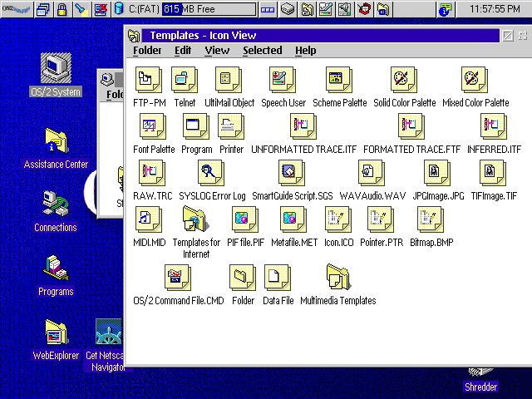Open the Edit menu
The width and height of the screenshot is (532, 399).
point(183,50)
